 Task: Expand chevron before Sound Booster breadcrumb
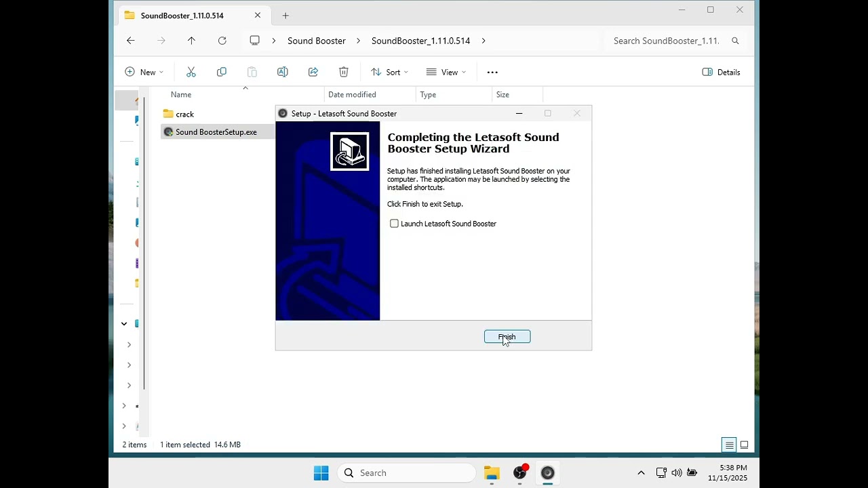click(x=273, y=41)
